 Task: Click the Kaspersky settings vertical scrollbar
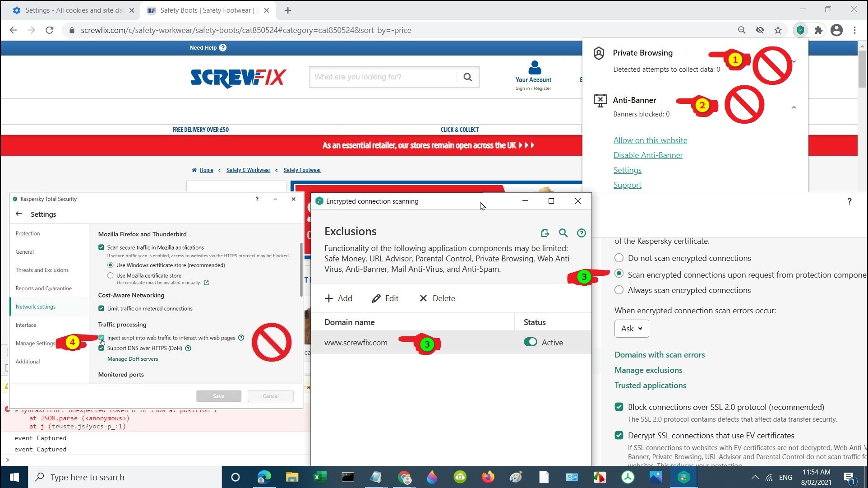pyautogui.click(x=301, y=270)
